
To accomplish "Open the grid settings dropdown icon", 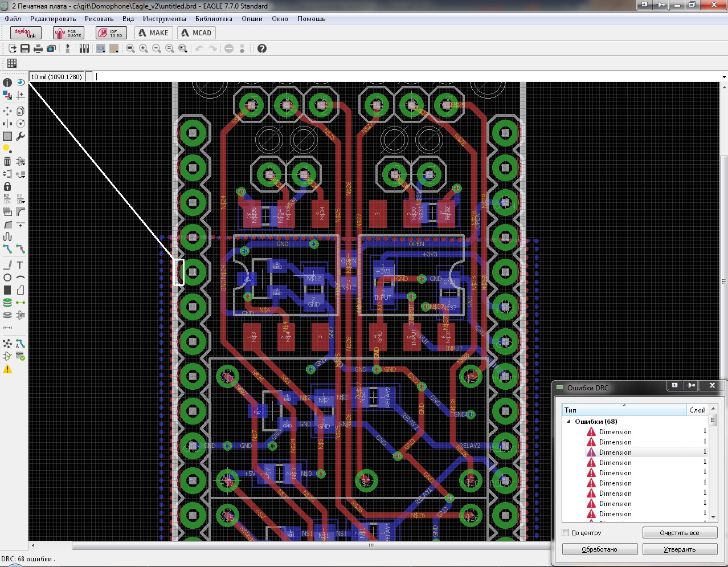I will click(x=12, y=63).
